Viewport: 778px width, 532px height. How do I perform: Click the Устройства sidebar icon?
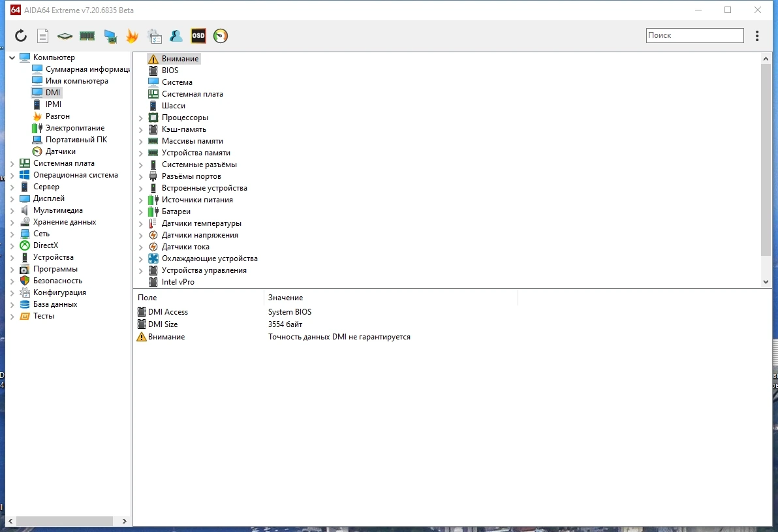coord(25,257)
